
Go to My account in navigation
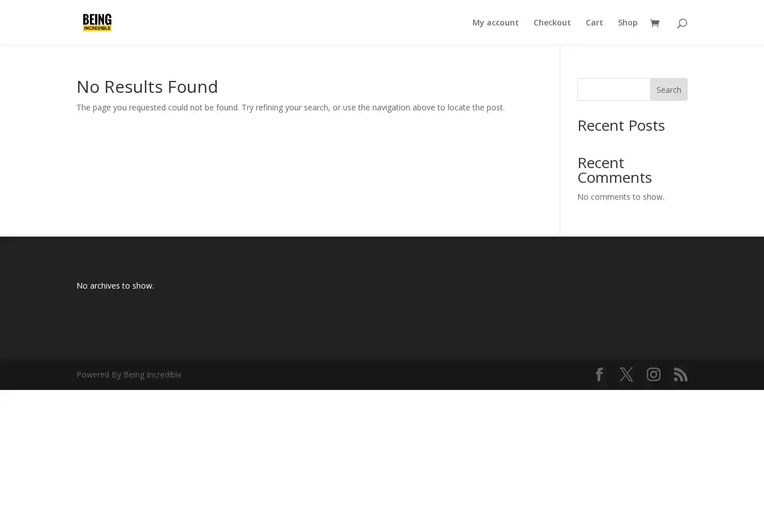pos(495,23)
